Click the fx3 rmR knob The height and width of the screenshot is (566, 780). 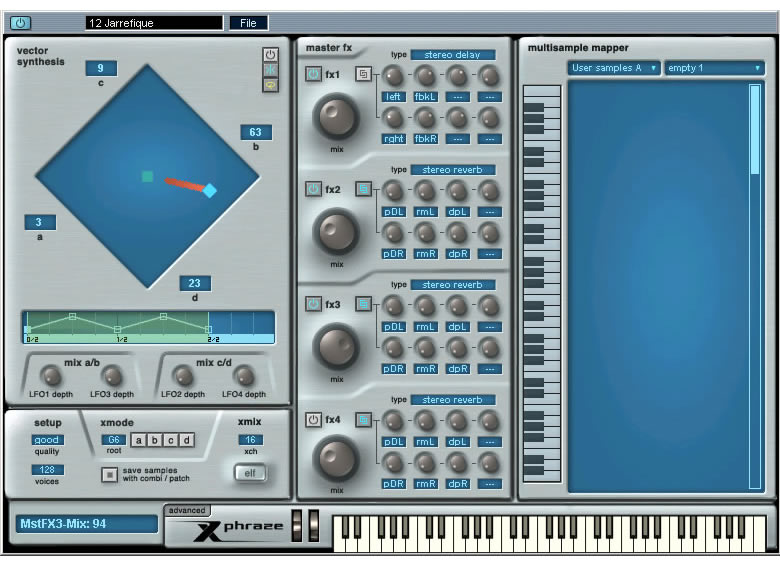(425, 348)
